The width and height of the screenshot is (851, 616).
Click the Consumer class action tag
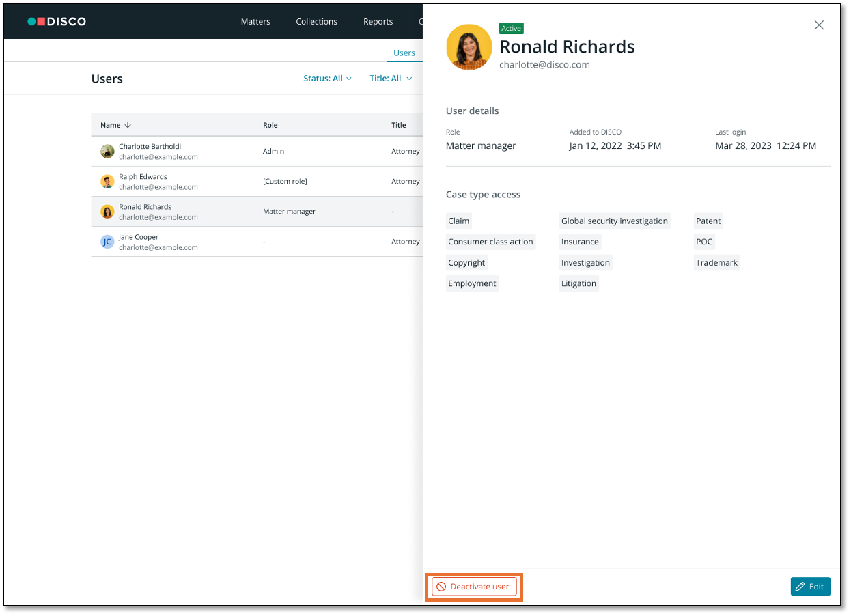click(490, 242)
